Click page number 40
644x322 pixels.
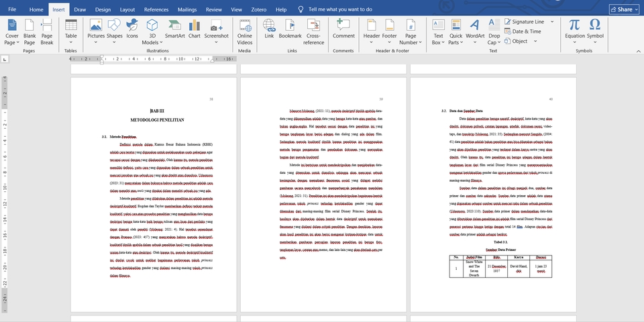click(551, 99)
